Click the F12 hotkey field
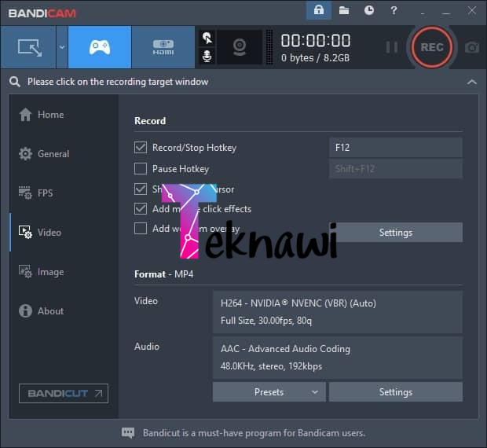The height and width of the screenshot is (448, 487). click(x=396, y=147)
